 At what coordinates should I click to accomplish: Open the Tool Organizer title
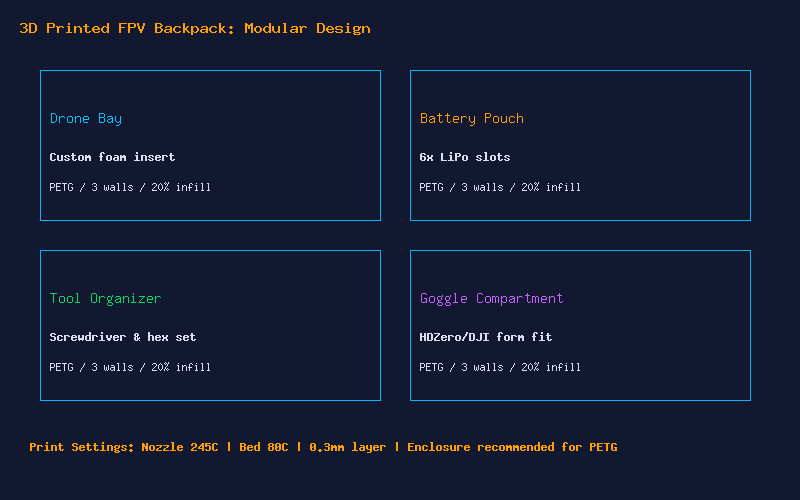[x=105, y=298]
